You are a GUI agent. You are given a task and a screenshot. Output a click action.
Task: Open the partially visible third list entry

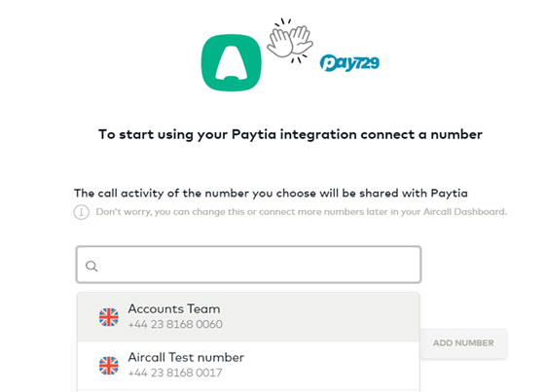click(x=248, y=391)
